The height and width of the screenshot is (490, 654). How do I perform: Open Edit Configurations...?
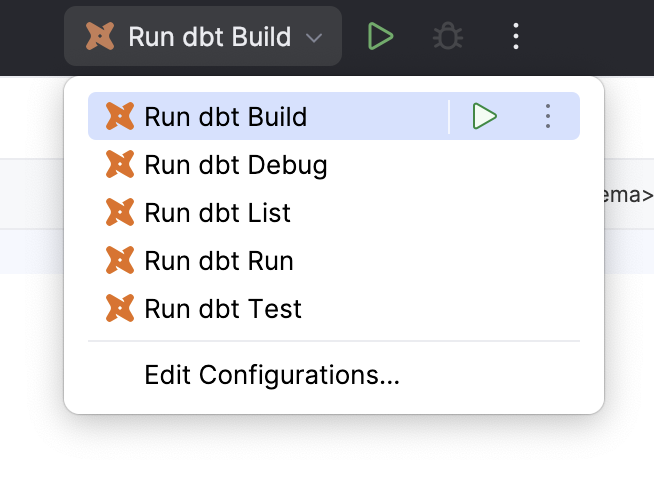pyautogui.click(x=272, y=375)
